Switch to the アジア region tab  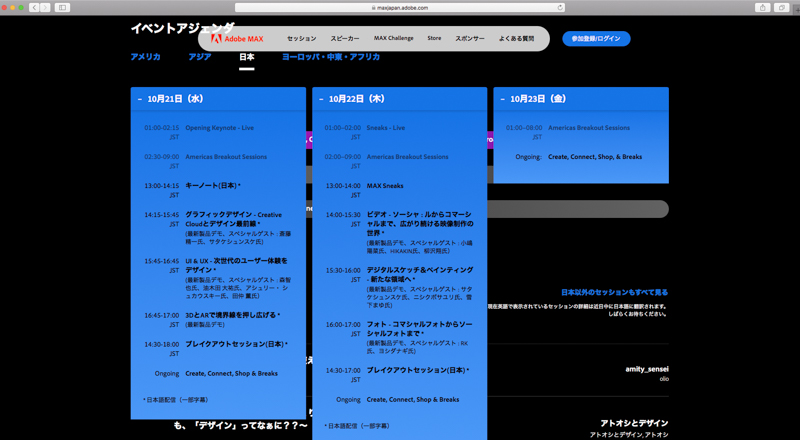point(199,57)
